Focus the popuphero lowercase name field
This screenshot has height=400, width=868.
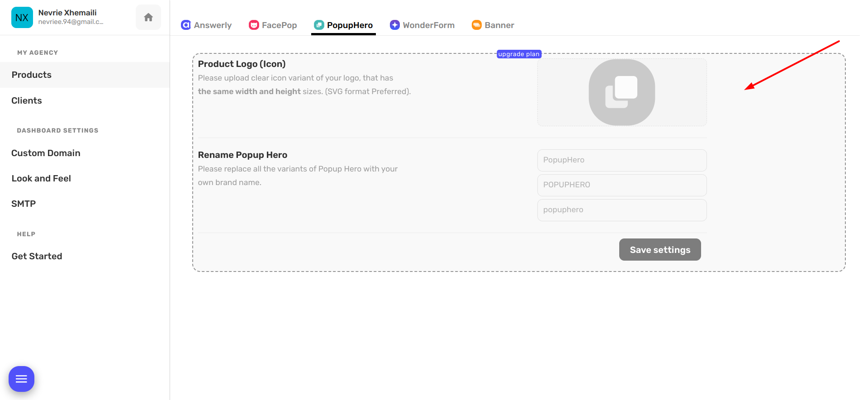tap(622, 210)
